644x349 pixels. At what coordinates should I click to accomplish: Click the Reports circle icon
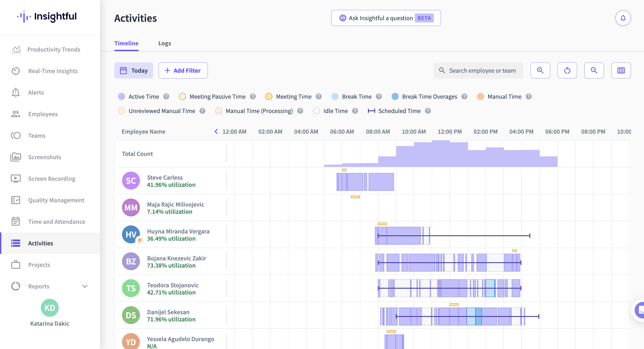[x=15, y=286]
